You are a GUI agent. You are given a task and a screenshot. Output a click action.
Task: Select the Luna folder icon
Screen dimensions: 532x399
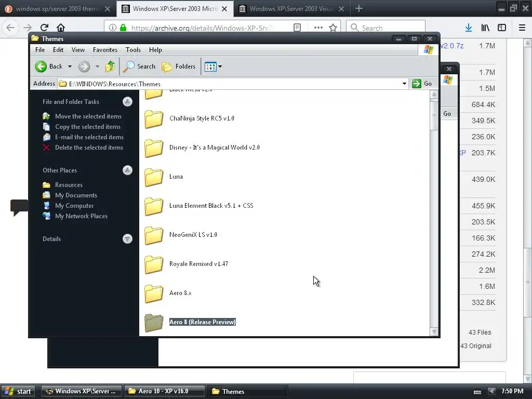[154, 177]
